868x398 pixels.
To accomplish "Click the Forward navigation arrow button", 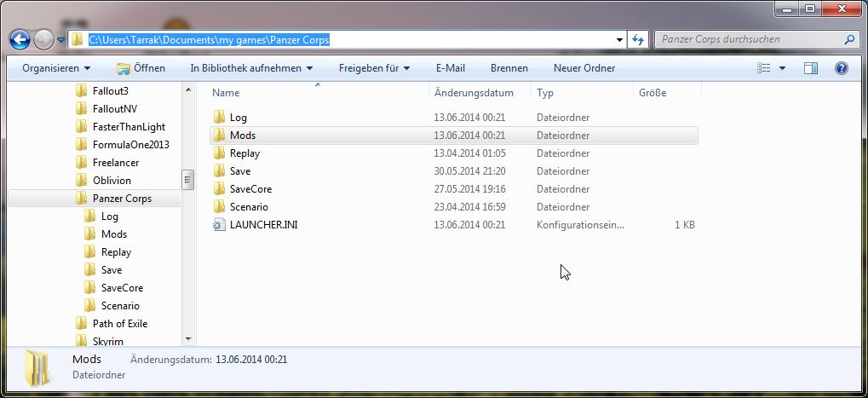I will tap(43, 39).
